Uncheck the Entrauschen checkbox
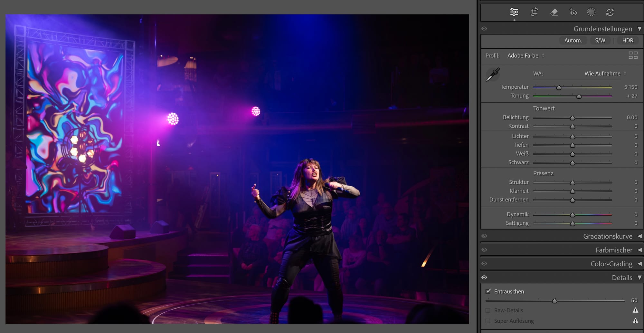Viewport: 644px width, 333px height. (x=488, y=291)
